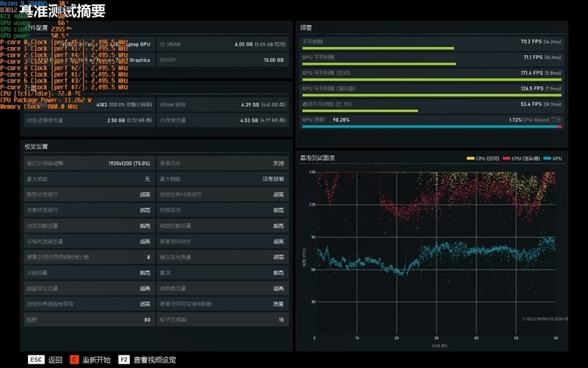Open 查看视频设定 video settings
Viewport: 588px width, 368px height.
[154, 360]
